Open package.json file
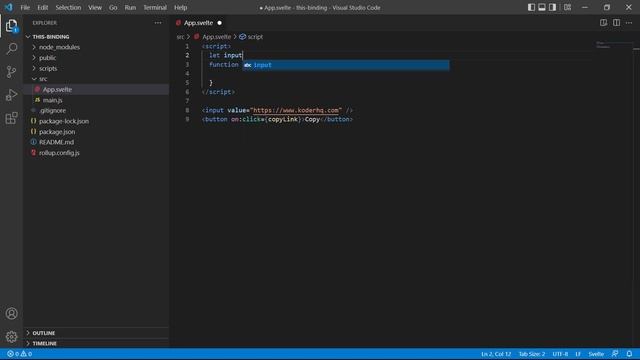Screen dimensions: 640x360 pyautogui.click(x=57, y=132)
